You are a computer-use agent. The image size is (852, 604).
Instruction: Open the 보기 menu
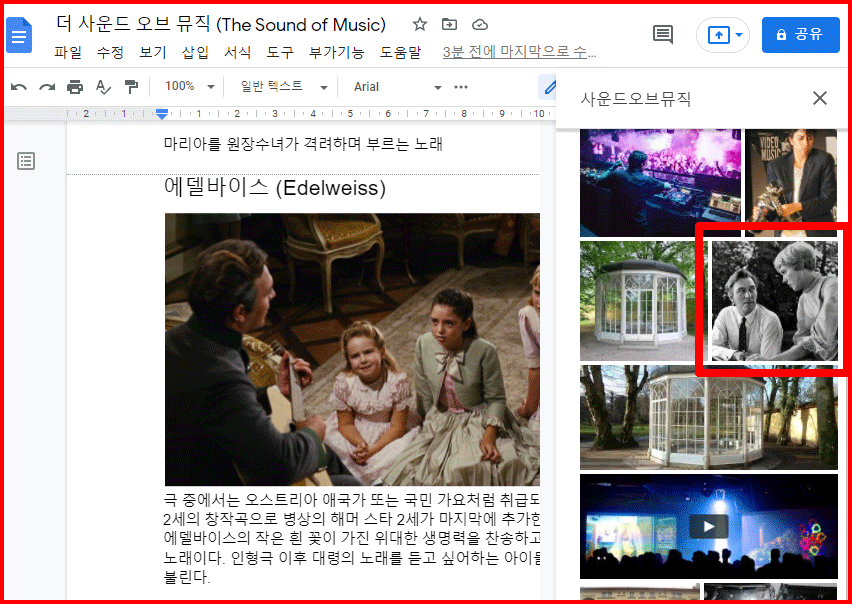pos(153,52)
